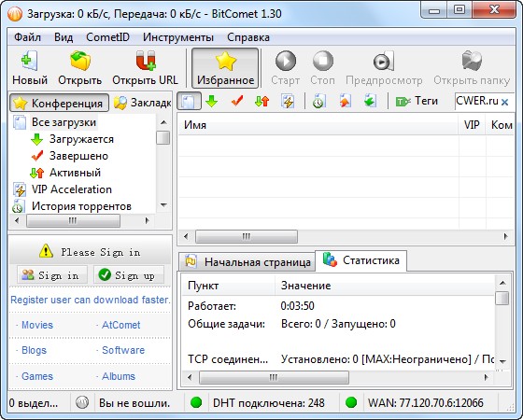This screenshot has width=523, height=420.
Task: Filter downloading tasks with green arrow icon
Action: 212,101
